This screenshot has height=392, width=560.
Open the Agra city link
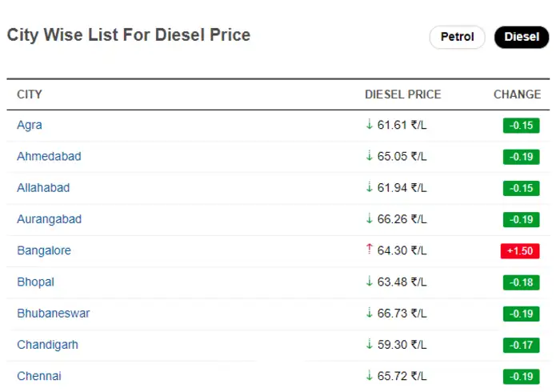point(30,125)
